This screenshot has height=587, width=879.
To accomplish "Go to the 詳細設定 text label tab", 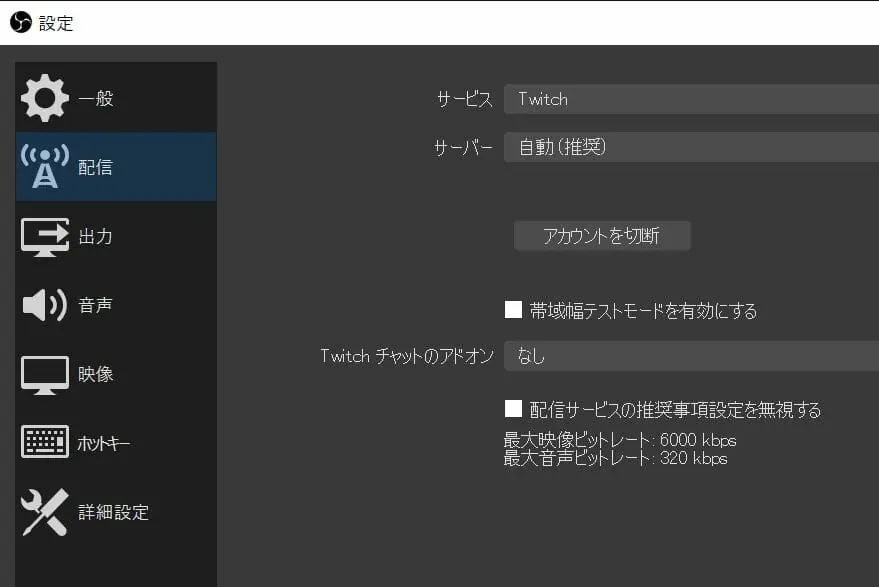I will (114, 513).
